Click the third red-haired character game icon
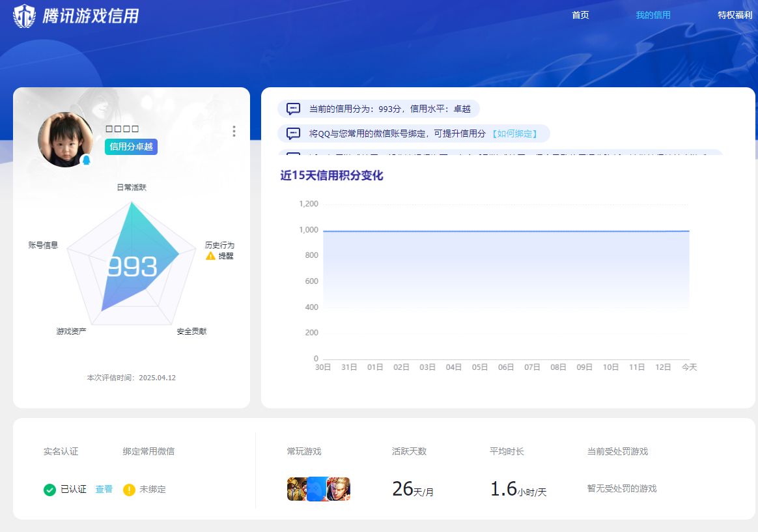 (x=339, y=489)
